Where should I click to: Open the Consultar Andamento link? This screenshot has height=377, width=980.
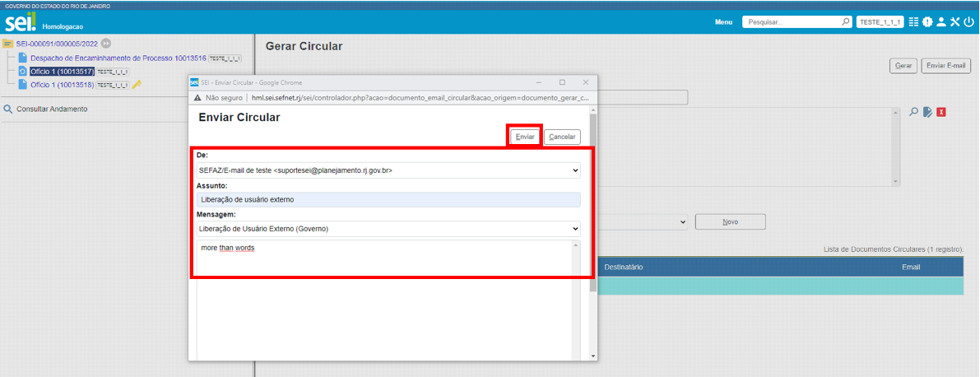click(x=52, y=109)
